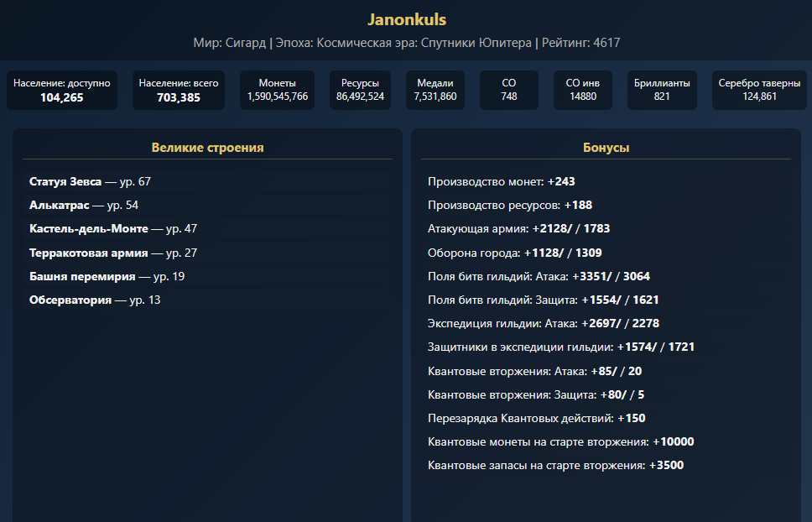
Task: Click the Серебро таверны stat card
Action: pos(759,90)
